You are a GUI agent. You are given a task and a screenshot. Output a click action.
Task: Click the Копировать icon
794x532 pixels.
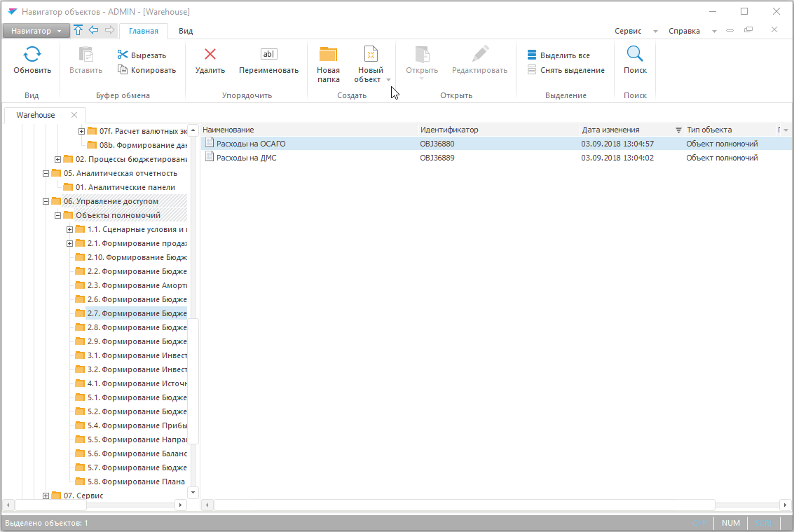pos(123,70)
